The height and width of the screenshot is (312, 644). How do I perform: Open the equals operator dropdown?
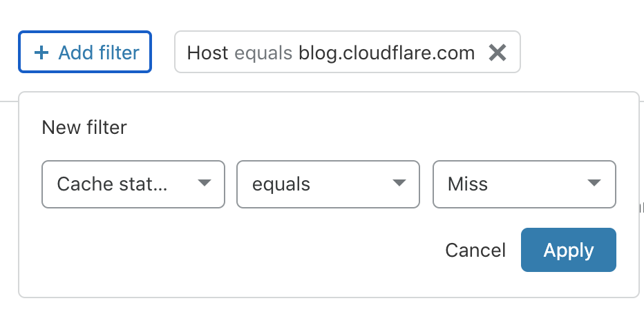pos(328,184)
